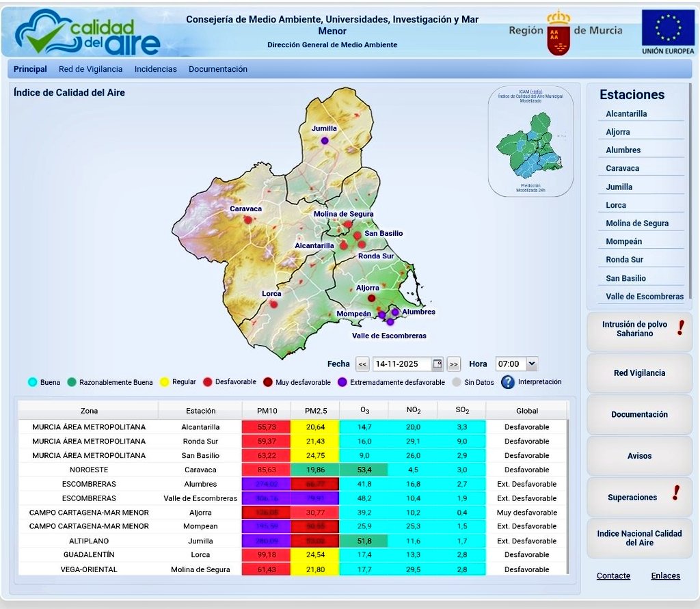This screenshot has width=700, height=609.
Task: Click the Contacte link at bottom right
Action: tap(613, 576)
